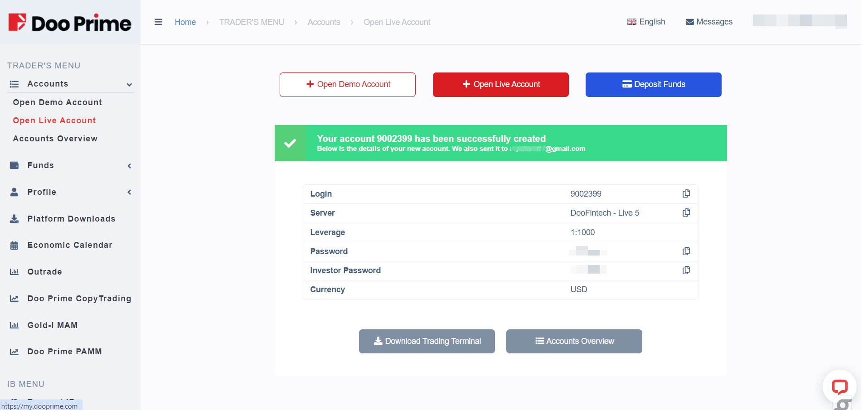Click the Funds wallet icon
The height and width of the screenshot is (410, 868).
click(15, 165)
